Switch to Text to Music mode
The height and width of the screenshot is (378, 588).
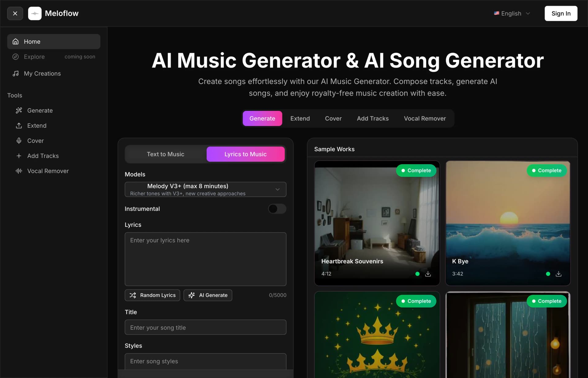coord(165,154)
